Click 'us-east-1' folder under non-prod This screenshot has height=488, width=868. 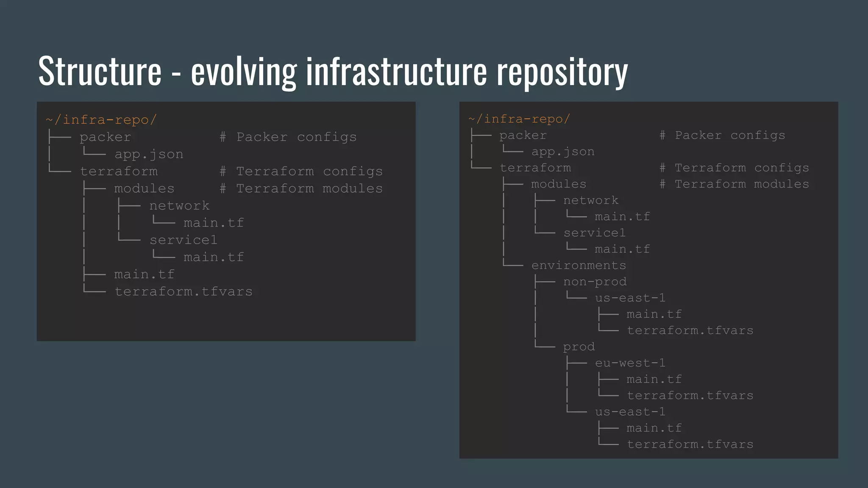pos(630,298)
